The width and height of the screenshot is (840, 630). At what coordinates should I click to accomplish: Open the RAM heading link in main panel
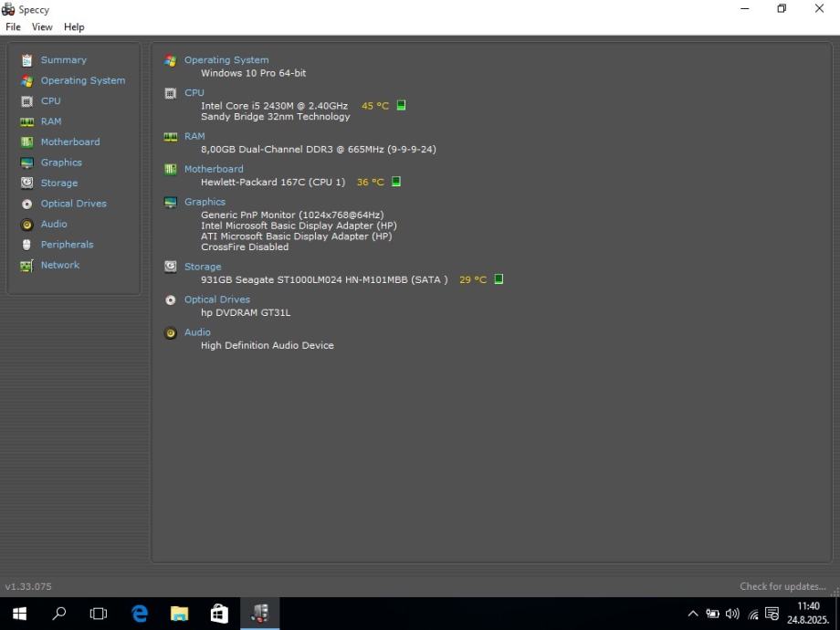(x=194, y=136)
